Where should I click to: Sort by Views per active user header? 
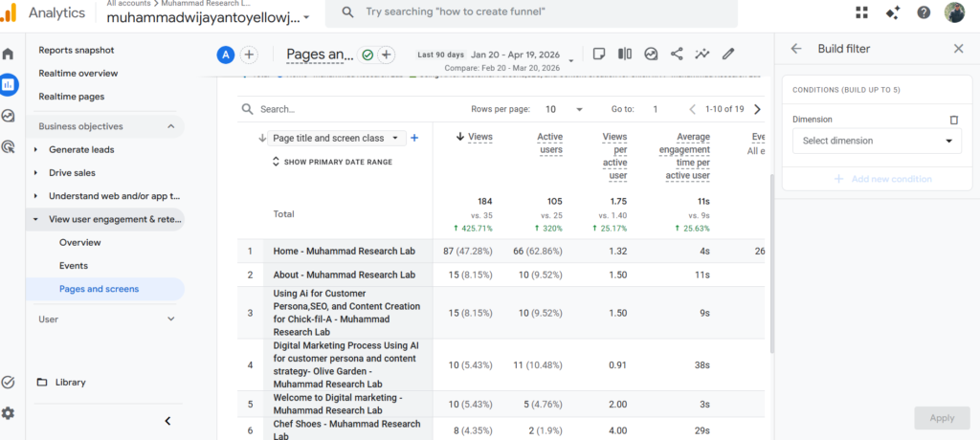pos(614,156)
